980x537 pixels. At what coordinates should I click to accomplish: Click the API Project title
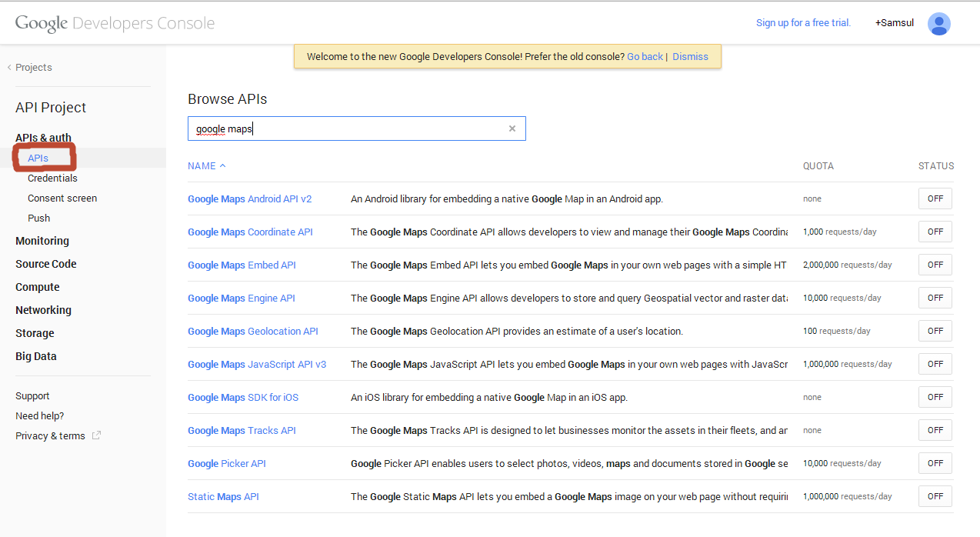pos(51,108)
